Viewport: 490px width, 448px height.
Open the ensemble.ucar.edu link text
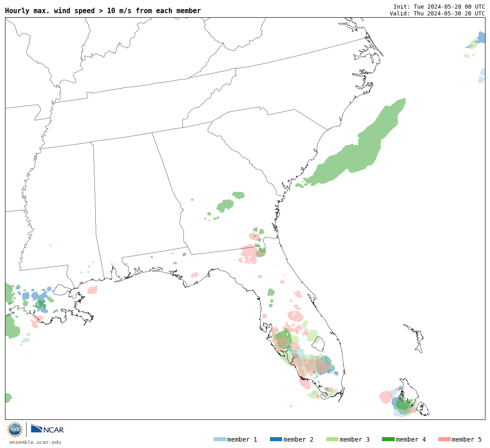pyautogui.click(x=35, y=442)
